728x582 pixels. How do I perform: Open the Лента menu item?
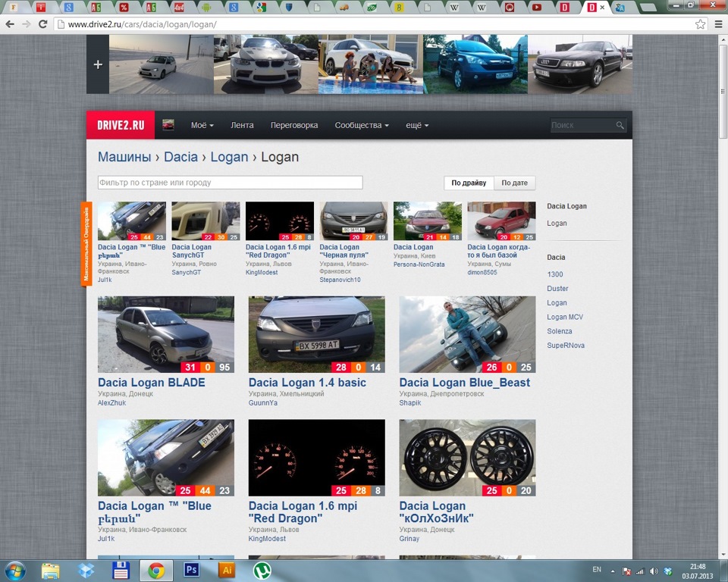click(x=242, y=125)
